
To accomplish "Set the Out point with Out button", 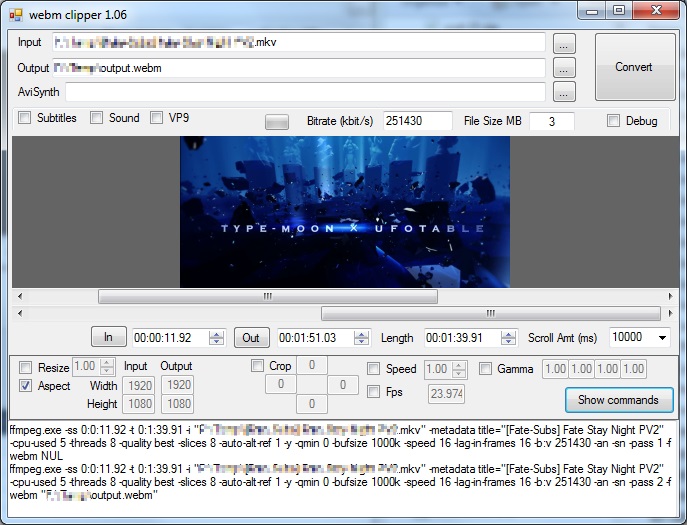I will tap(251, 337).
